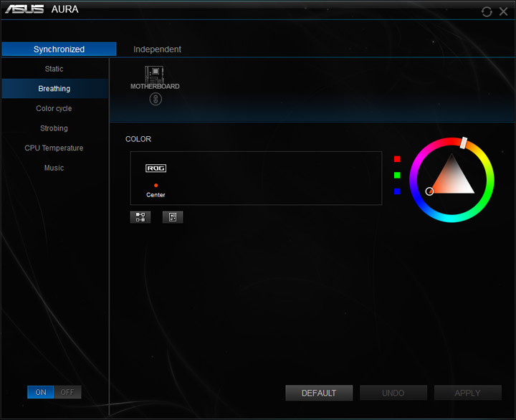Click the LED grouping layout icon
Image resolution: width=516 pixels, height=420 pixels.
140,217
